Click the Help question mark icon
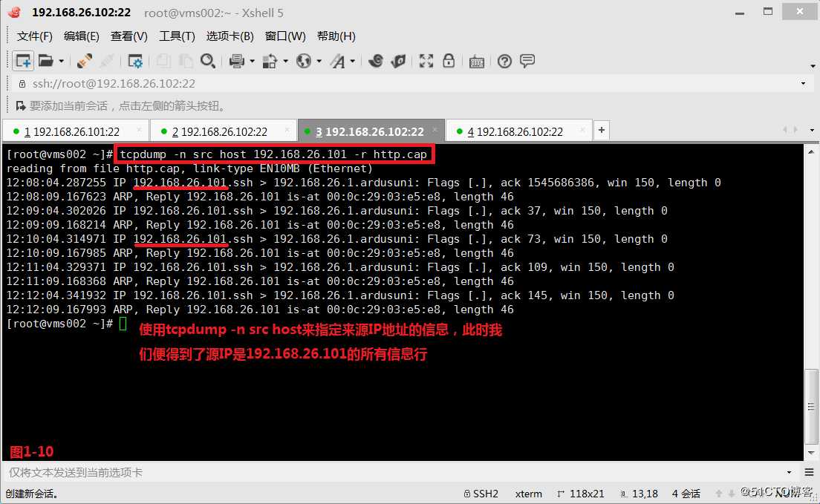This screenshot has height=504, width=820. 504,61
